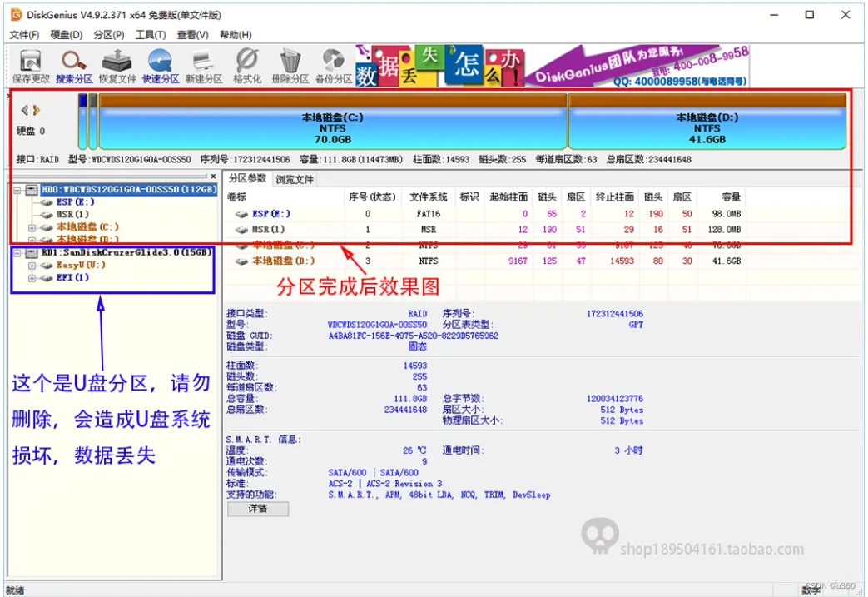Click the 数字 indicator in status bar
Screen dimensions: 868x597
pos(811,591)
